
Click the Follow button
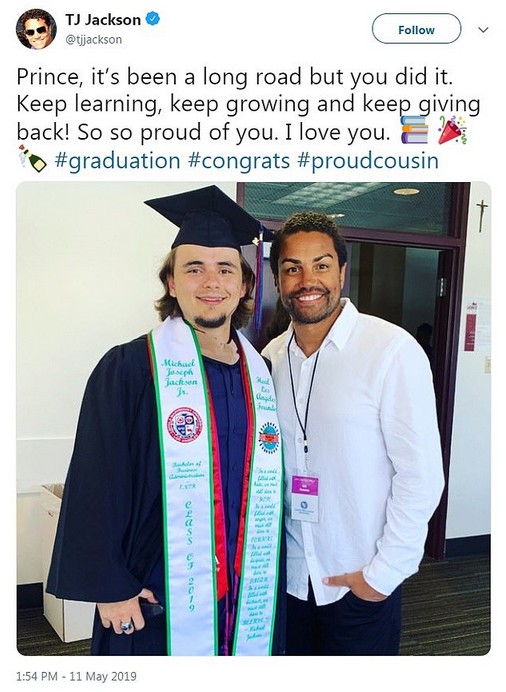point(416,29)
